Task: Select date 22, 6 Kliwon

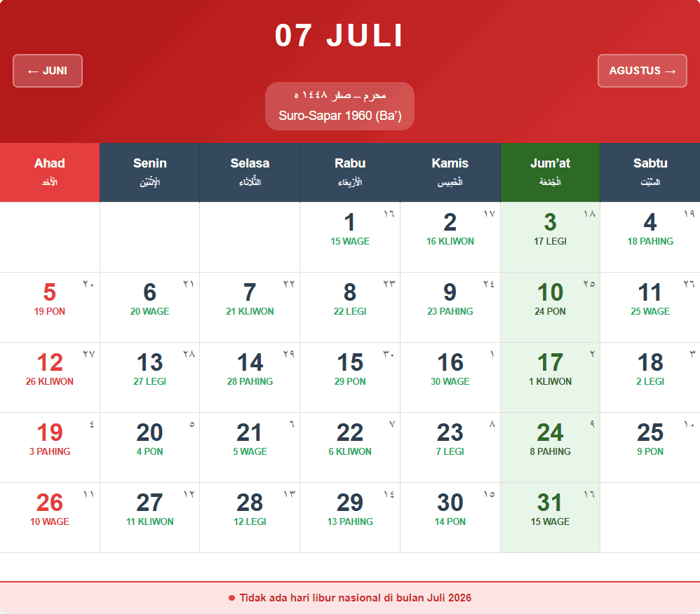Action: click(350, 448)
